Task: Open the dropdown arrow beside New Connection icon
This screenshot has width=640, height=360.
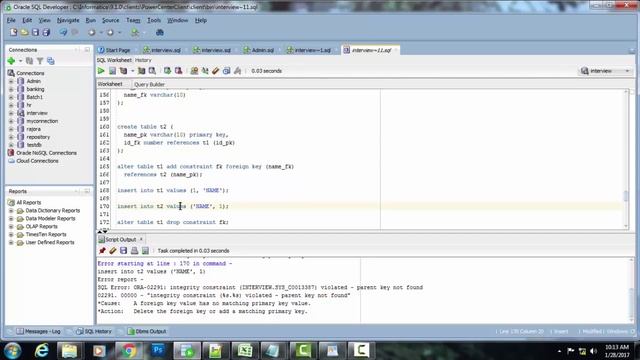Action: (x=20, y=61)
